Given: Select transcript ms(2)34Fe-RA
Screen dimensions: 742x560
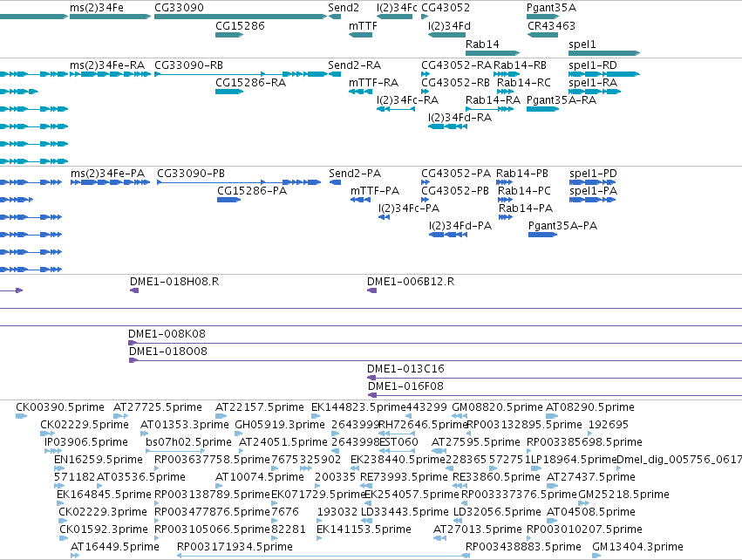Looking at the screenshot, I should click(x=107, y=65).
